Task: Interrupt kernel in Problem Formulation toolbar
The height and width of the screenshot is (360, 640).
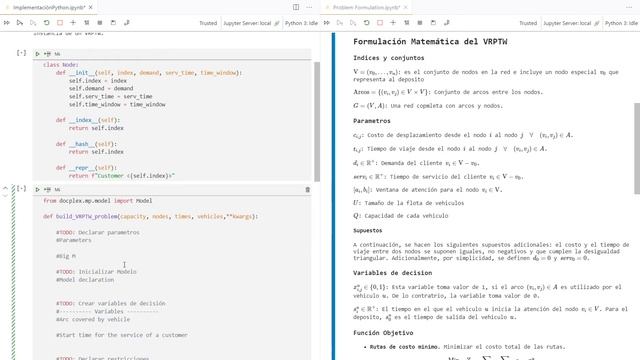Action: 380,23
